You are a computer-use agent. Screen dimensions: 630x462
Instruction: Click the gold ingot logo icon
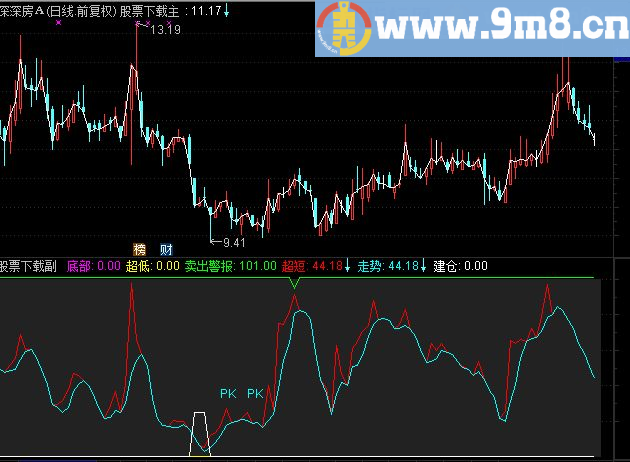pyautogui.click(x=345, y=27)
